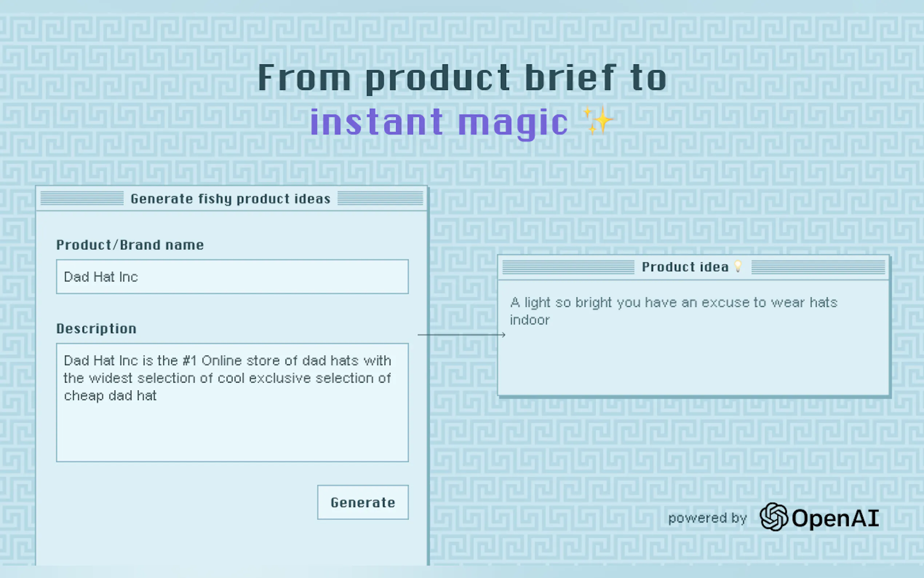
Task: Click striped bar left of 'Generate fishy product ideas'
Action: [x=82, y=198]
